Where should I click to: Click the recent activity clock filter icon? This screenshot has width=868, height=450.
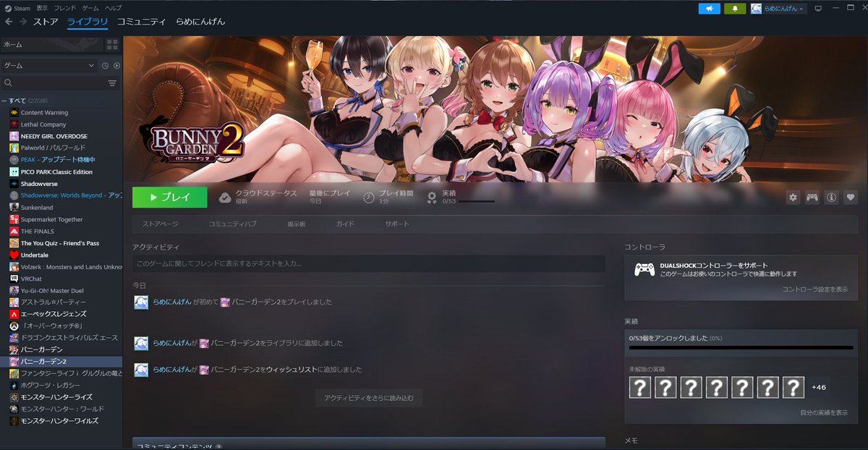[105, 66]
